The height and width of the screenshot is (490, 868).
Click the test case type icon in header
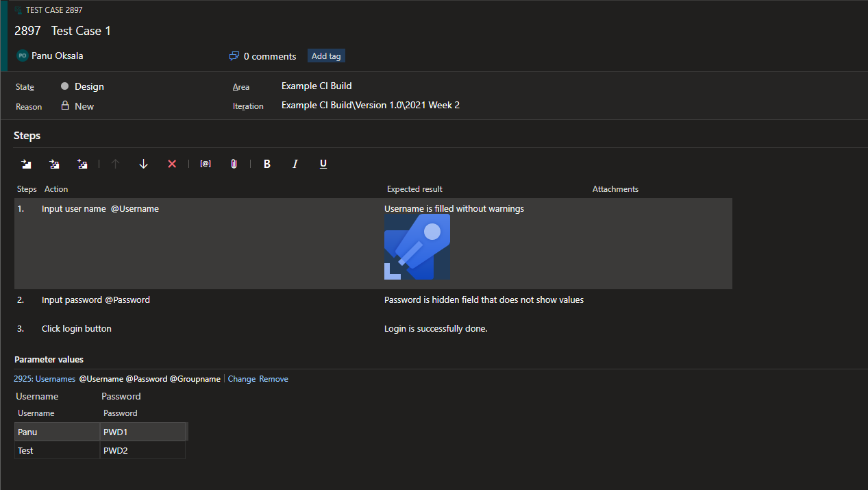(18, 10)
